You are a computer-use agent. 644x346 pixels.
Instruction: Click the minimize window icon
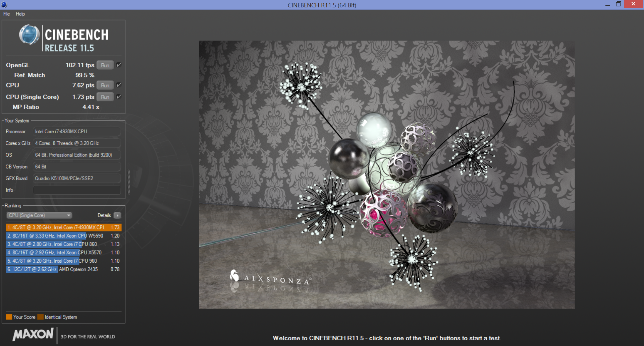(607, 5)
